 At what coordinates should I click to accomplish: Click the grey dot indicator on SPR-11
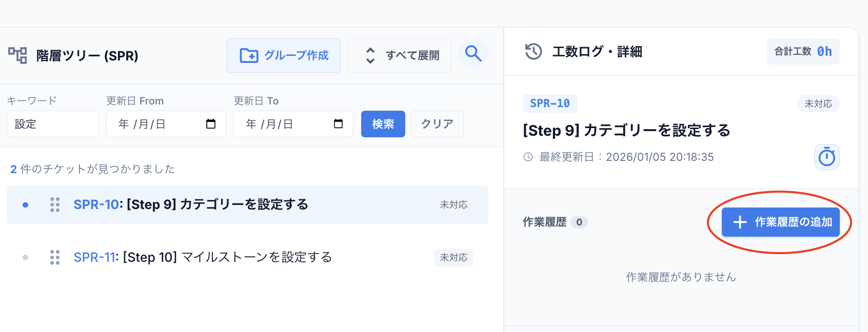[26, 257]
